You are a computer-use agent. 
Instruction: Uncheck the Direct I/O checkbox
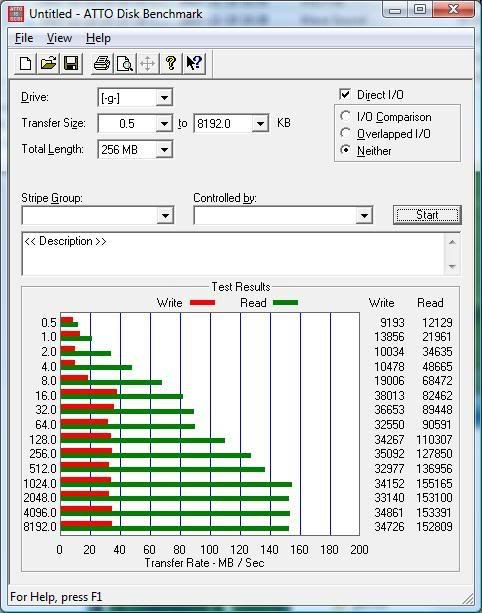[x=345, y=94]
